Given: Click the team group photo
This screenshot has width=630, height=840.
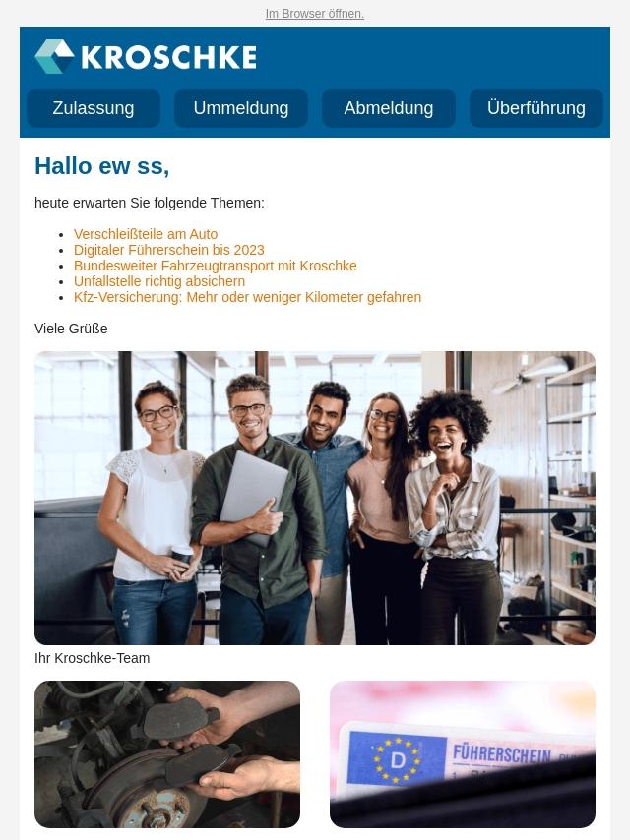Looking at the screenshot, I should [315, 498].
